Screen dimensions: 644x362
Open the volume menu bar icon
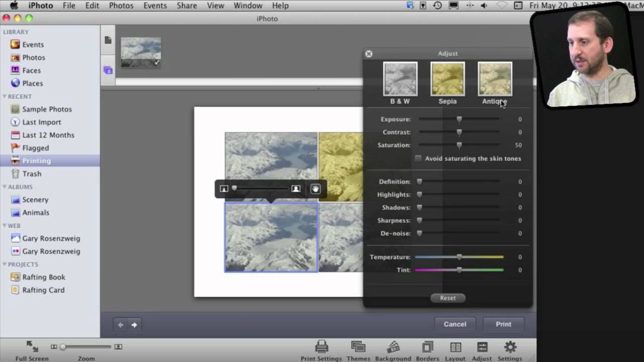pyautogui.click(x=484, y=6)
